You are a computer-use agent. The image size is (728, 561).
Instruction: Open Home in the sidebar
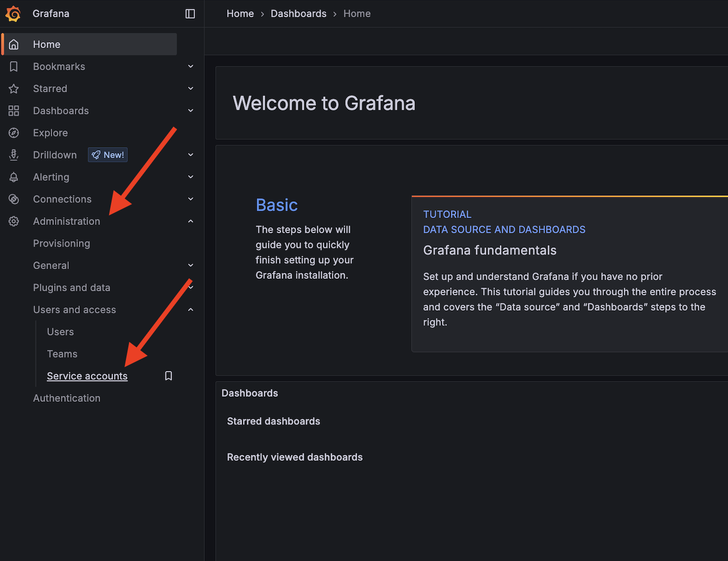(89, 45)
